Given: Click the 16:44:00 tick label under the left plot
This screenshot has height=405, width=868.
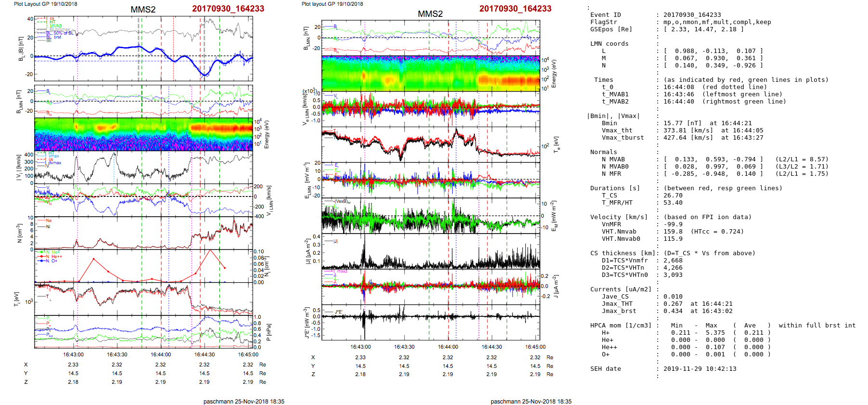Looking at the screenshot, I should coord(161,355).
